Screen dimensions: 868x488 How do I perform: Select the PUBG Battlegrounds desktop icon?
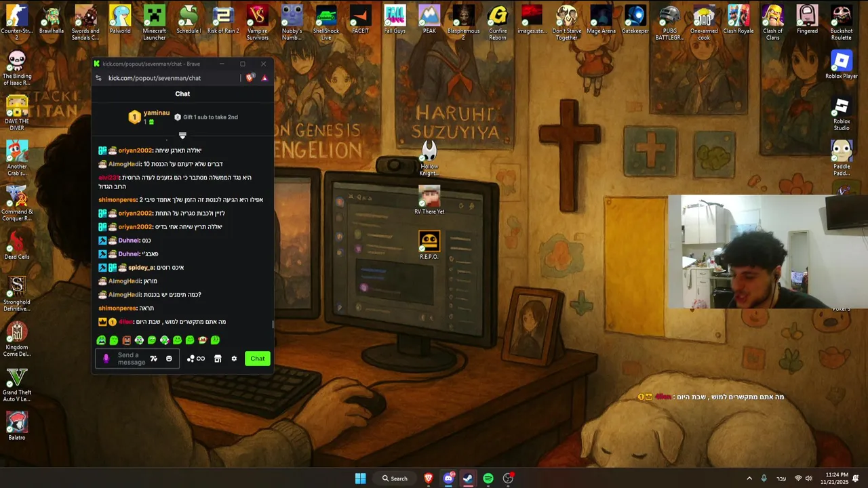pyautogui.click(x=669, y=22)
